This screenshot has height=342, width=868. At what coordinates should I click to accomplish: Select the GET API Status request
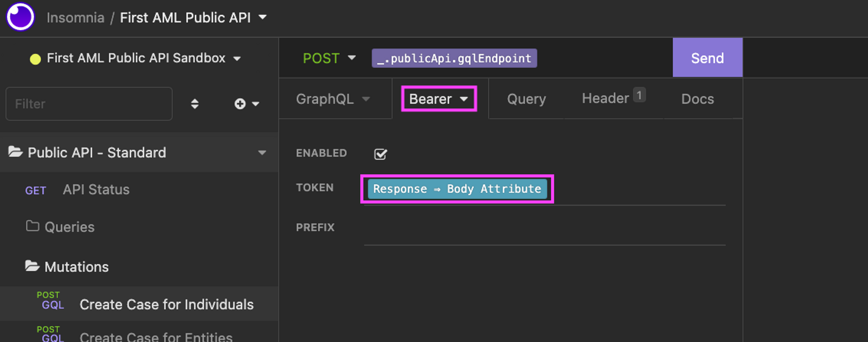pos(139,190)
